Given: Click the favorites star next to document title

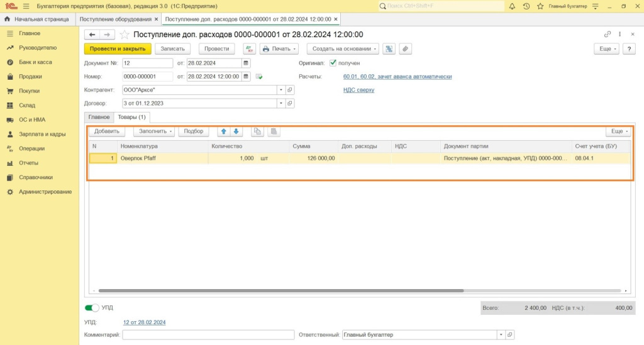Looking at the screenshot, I should 124,35.
